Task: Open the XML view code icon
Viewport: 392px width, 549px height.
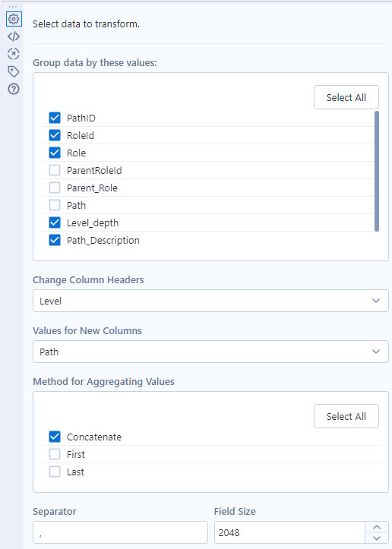Action: point(14,36)
